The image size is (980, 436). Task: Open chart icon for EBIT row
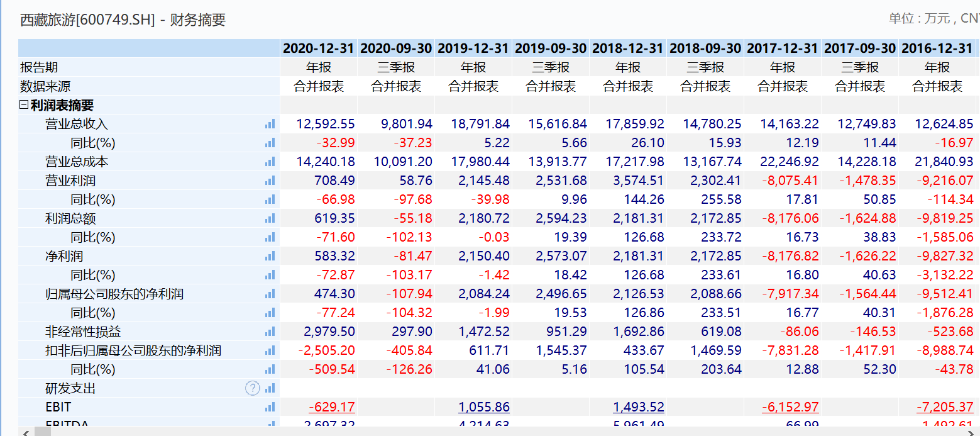[x=270, y=408]
